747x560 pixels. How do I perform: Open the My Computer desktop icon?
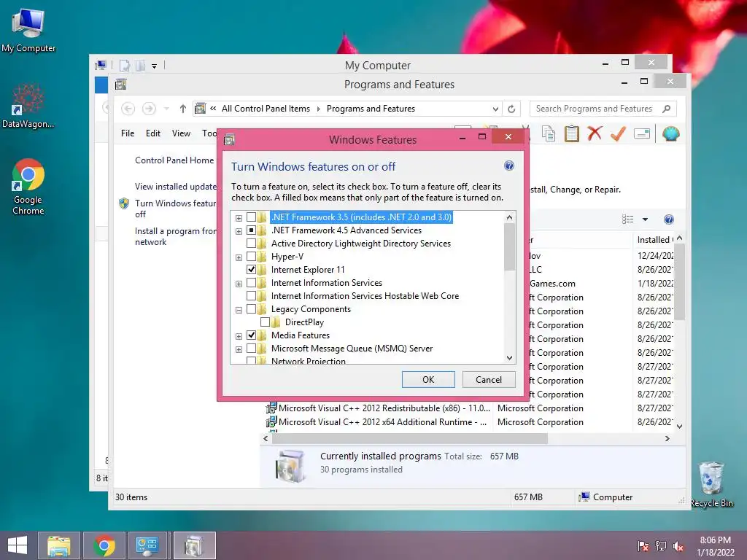point(28,31)
